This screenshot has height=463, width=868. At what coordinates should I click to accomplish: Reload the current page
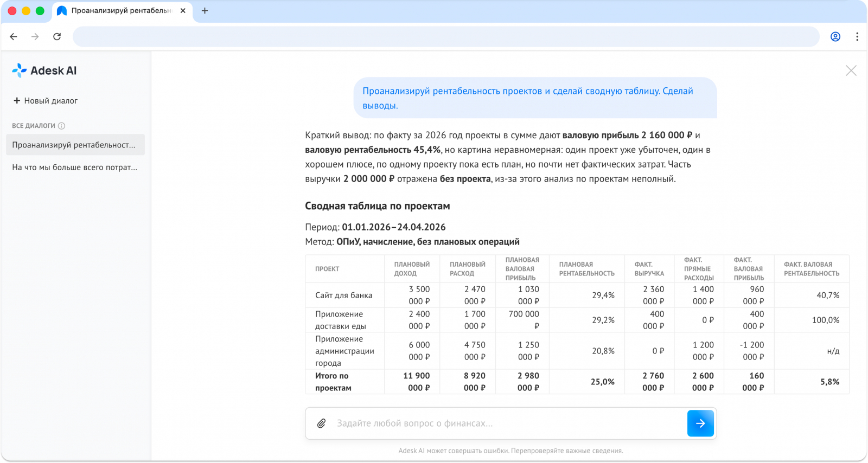click(57, 36)
